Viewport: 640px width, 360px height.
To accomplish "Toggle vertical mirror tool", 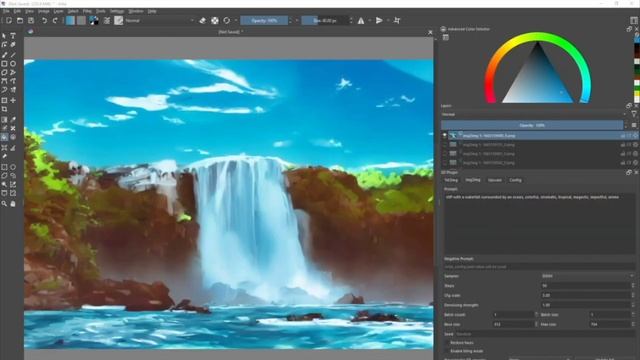I will [x=379, y=20].
